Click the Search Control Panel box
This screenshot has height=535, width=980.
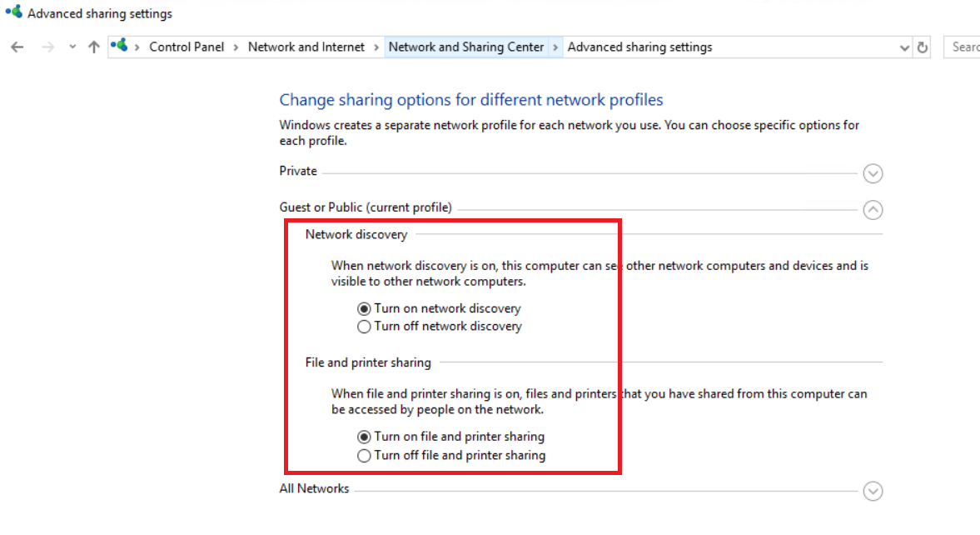tap(962, 47)
